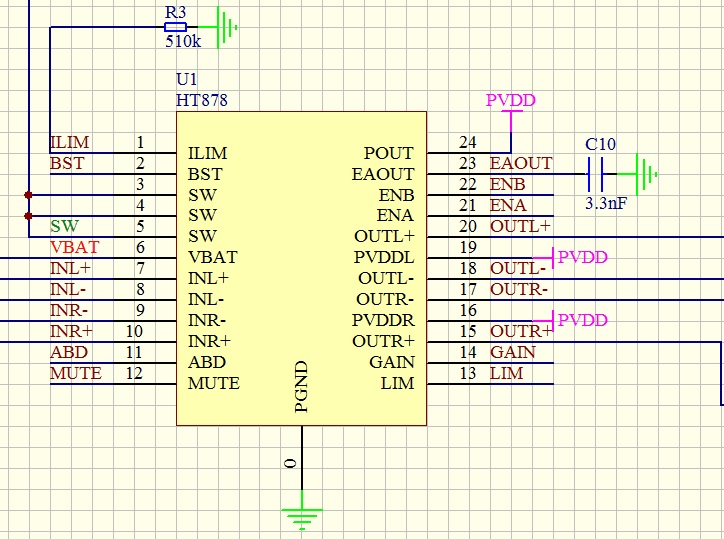
Task: Click the junction dot on pin 4 wire
Action: tap(28, 215)
